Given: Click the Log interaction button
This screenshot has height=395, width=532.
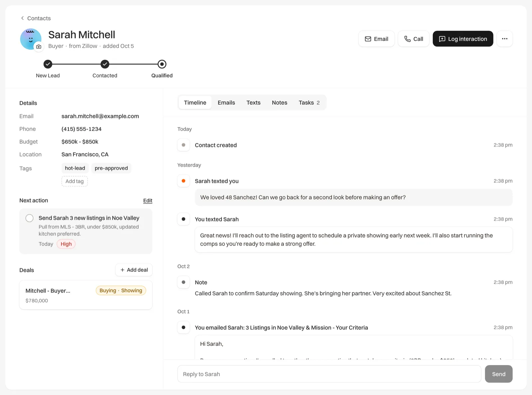Looking at the screenshot, I should coord(463,39).
